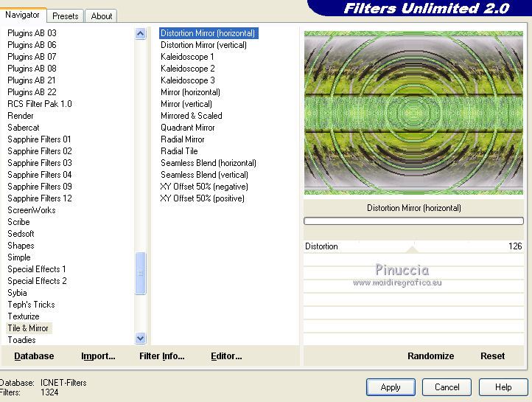Select XY Offset 50% (positive) filter
This screenshot has height=402, width=532.
pos(202,198)
